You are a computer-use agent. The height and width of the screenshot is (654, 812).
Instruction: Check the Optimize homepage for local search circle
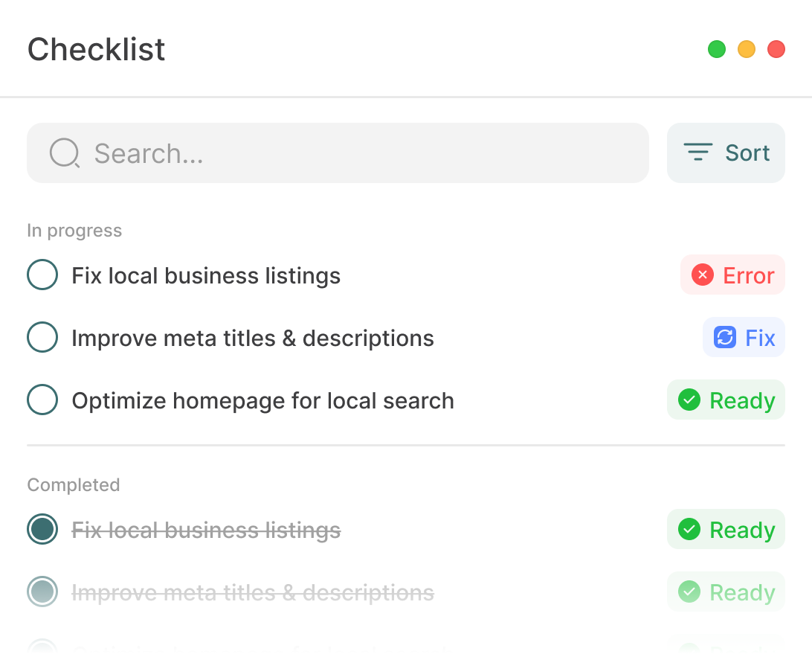(42, 400)
